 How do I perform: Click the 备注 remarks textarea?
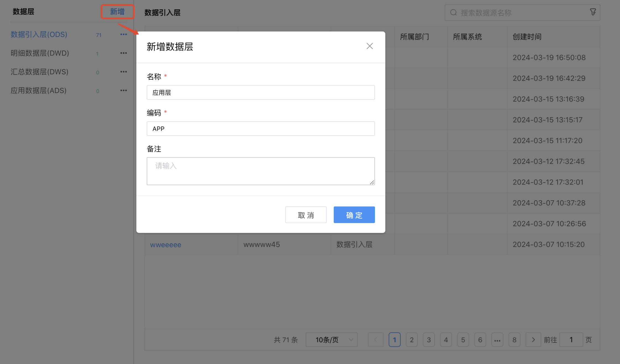click(x=261, y=171)
